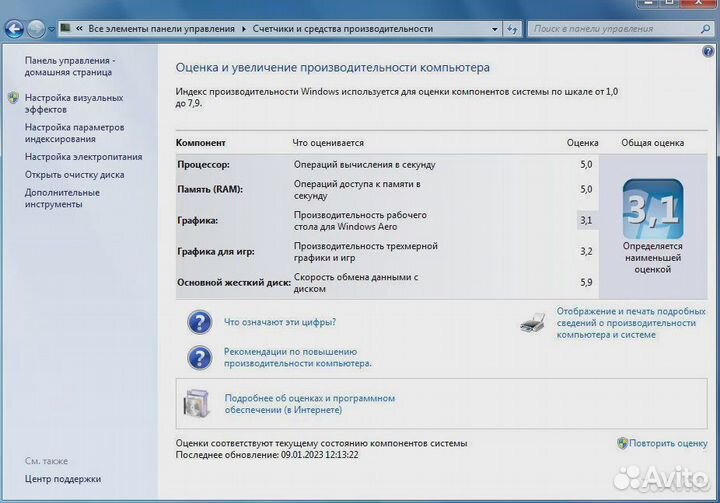Click the 'Память (RAM):' row label

coord(210,189)
